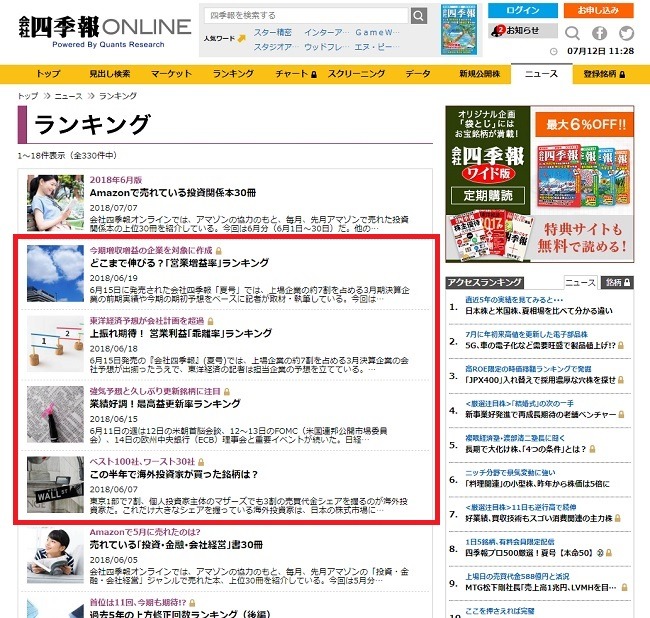
Task: Click the blue sky clouds article thumbnail
Action: point(55,273)
